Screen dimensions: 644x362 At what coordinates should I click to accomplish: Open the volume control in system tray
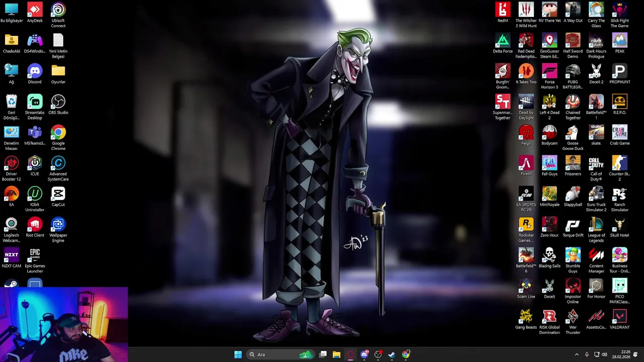click(x=604, y=354)
